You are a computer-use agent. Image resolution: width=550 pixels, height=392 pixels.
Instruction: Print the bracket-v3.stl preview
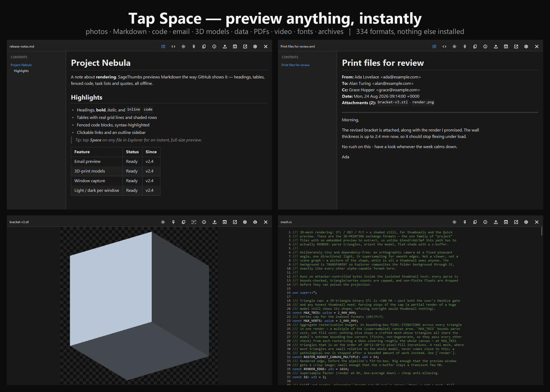click(x=255, y=222)
